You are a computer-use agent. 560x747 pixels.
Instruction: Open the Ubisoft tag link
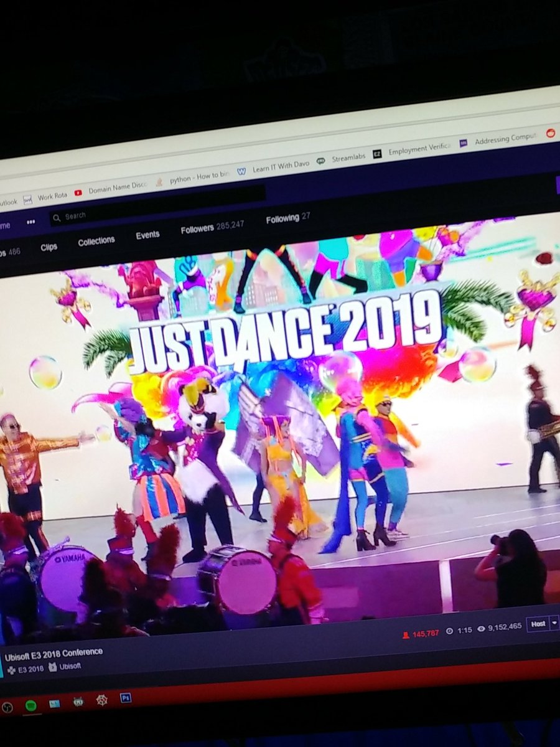65,667
